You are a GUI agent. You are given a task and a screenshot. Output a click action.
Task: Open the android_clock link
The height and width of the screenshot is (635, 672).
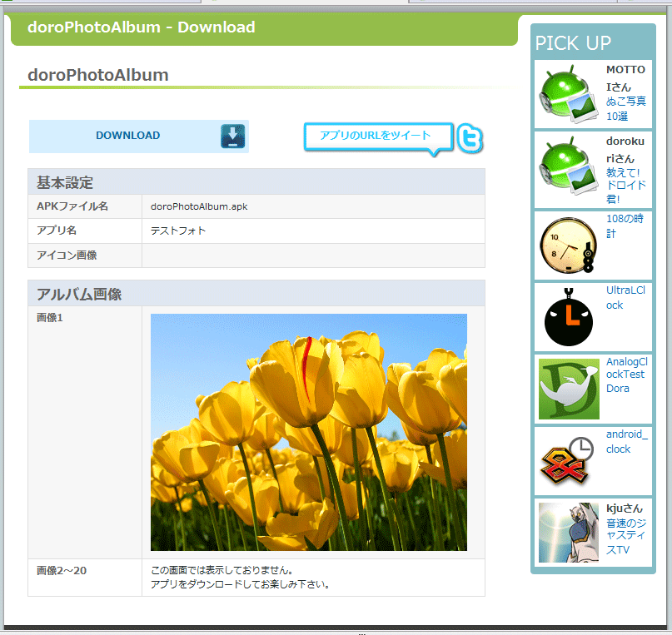[626, 441]
